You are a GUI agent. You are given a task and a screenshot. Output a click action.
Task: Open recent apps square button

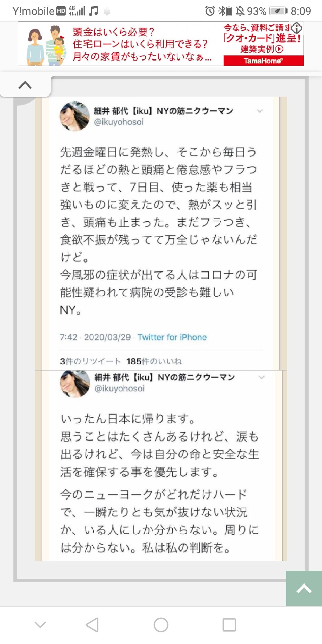tap(229, 625)
